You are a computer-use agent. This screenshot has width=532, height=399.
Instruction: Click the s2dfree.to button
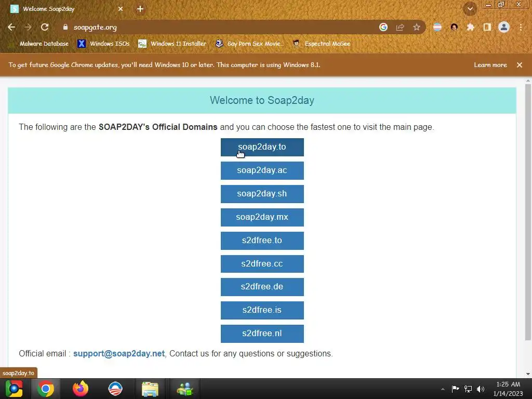click(x=262, y=241)
